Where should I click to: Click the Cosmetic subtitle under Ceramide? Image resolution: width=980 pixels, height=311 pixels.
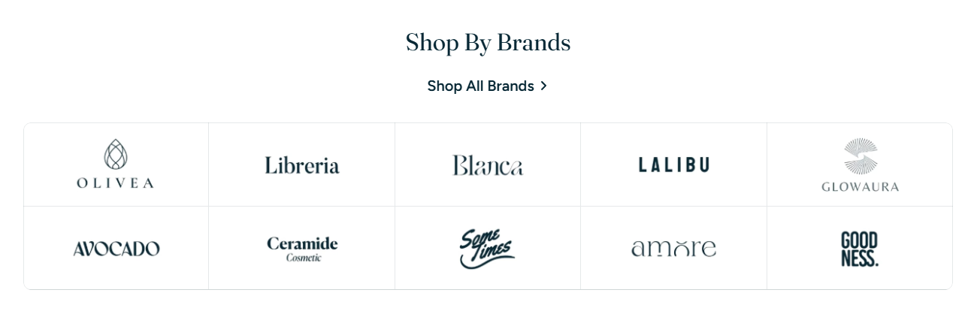(304, 258)
